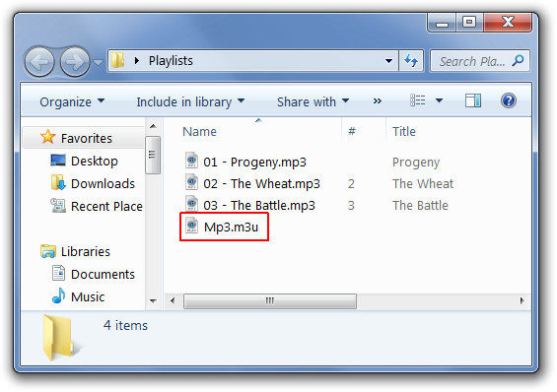This screenshot has height=392, width=557.
Task: Open Desktop in navigation pane
Action: point(94,162)
